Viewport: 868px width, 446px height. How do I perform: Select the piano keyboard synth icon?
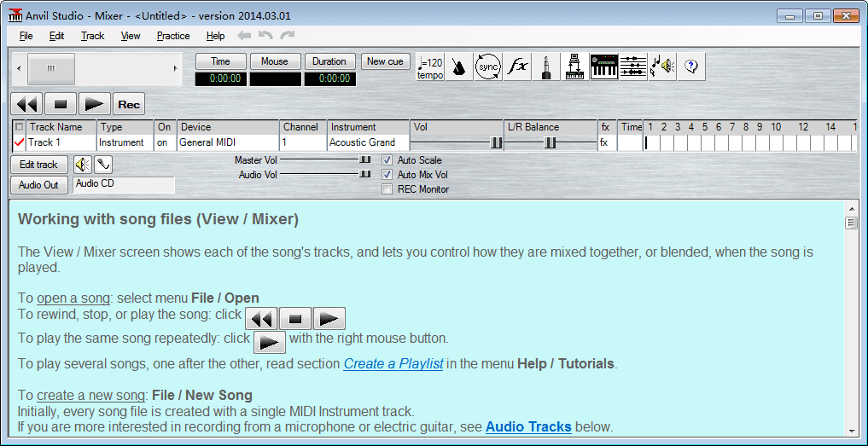click(603, 67)
